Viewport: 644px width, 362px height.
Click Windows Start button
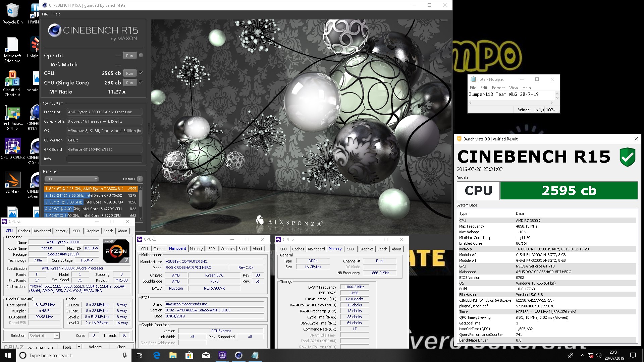[8, 355]
